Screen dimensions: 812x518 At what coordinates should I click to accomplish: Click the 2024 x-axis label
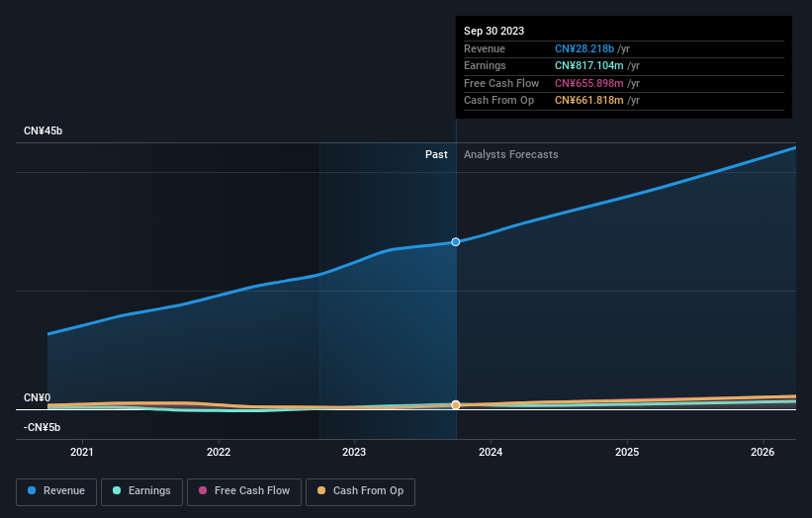[491, 452]
